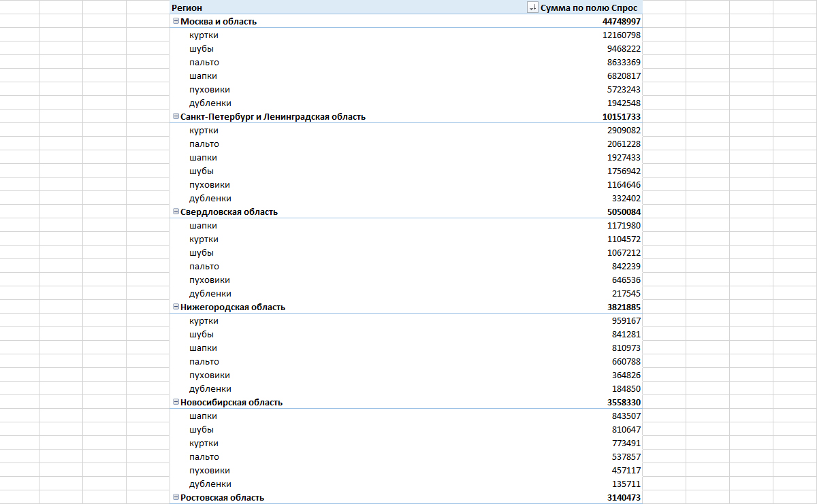Collapse the Санкт-Петербург и Ленинградская область group

click(176, 116)
